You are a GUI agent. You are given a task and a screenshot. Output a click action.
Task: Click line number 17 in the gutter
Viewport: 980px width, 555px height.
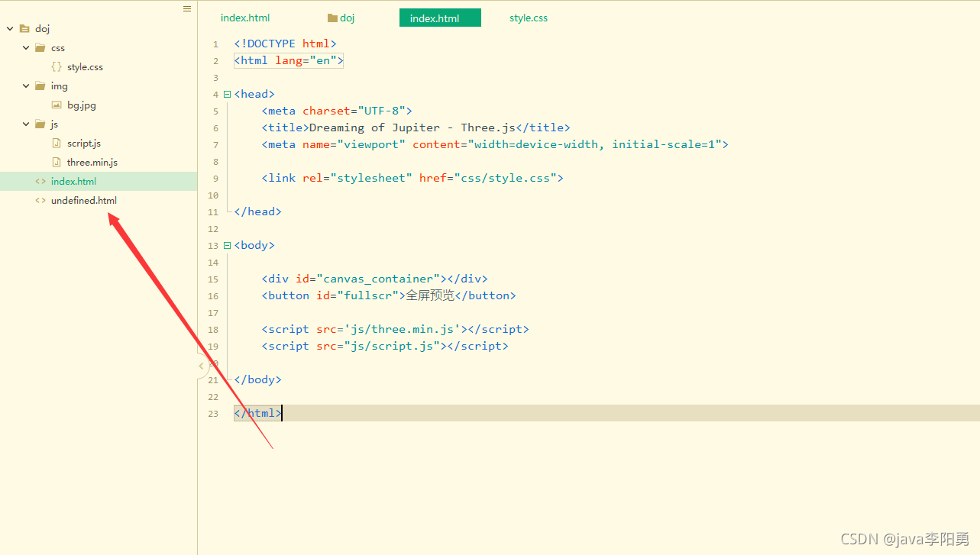213,313
